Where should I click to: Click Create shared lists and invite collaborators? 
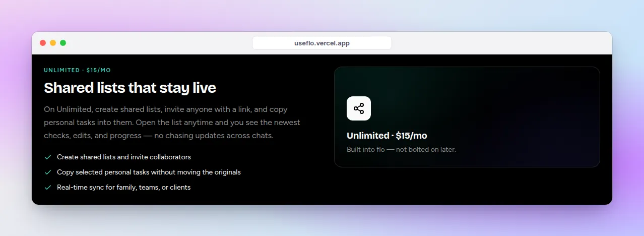pyautogui.click(x=124, y=157)
